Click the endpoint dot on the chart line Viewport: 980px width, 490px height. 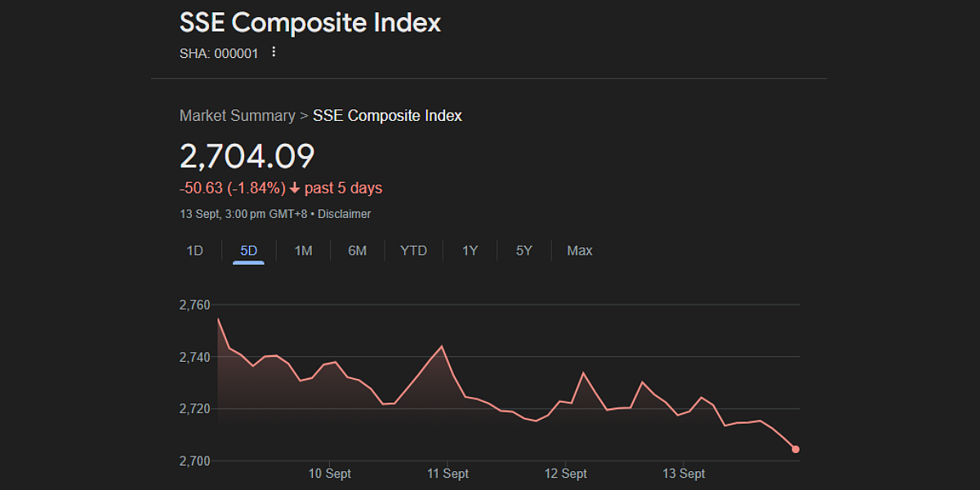[795, 449]
